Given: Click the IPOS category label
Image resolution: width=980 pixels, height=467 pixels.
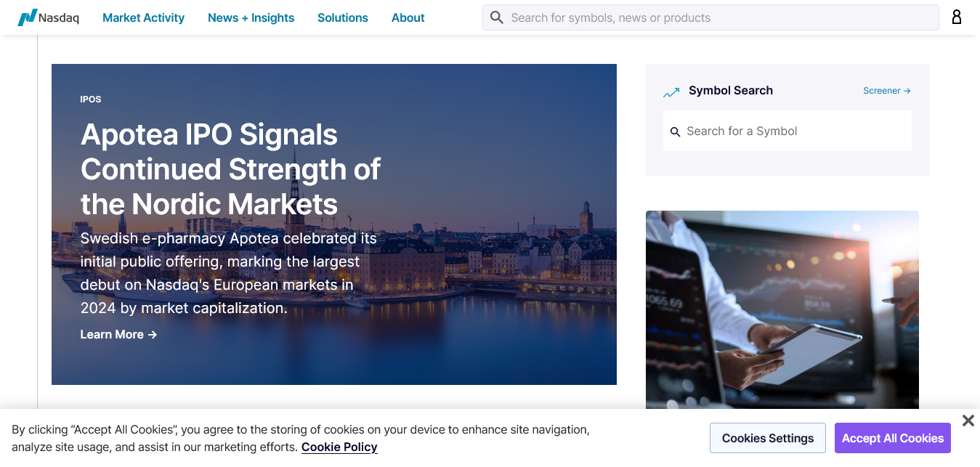Looking at the screenshot, I should [91, 100].
